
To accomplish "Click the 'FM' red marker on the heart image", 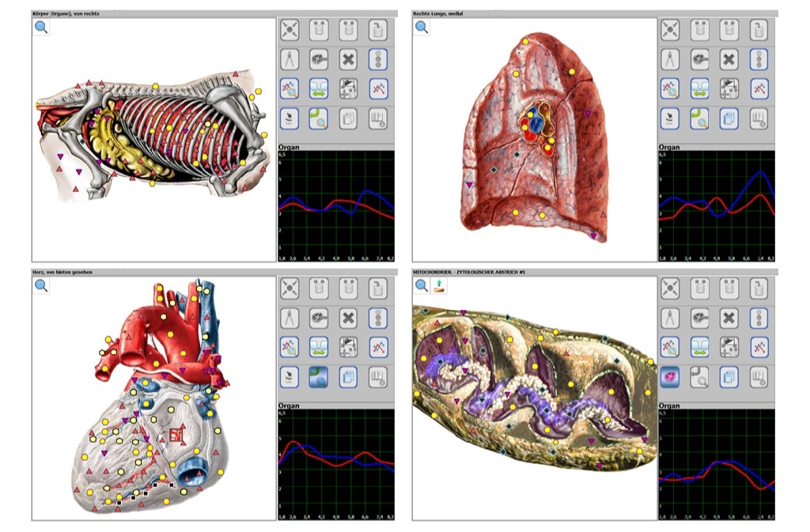I will [174, 434].
